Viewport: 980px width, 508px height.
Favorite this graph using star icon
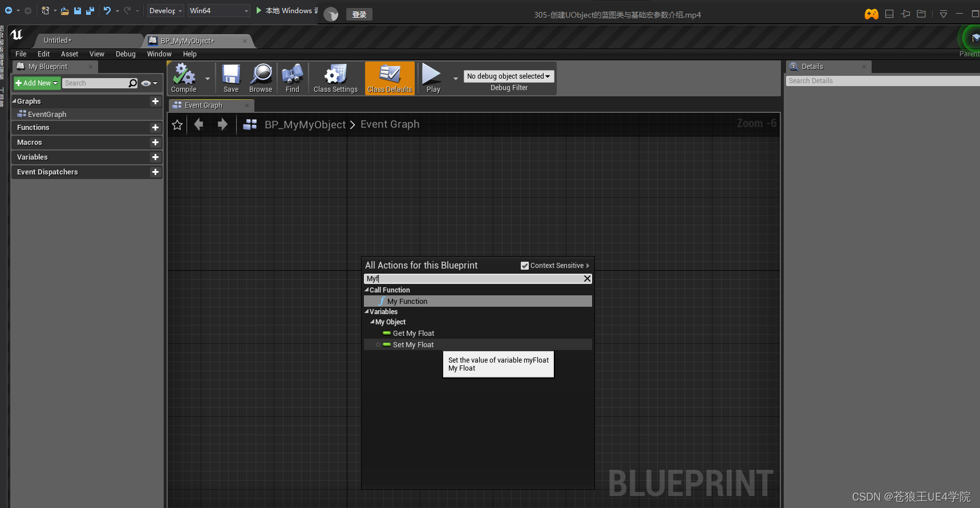coord(177,124)
